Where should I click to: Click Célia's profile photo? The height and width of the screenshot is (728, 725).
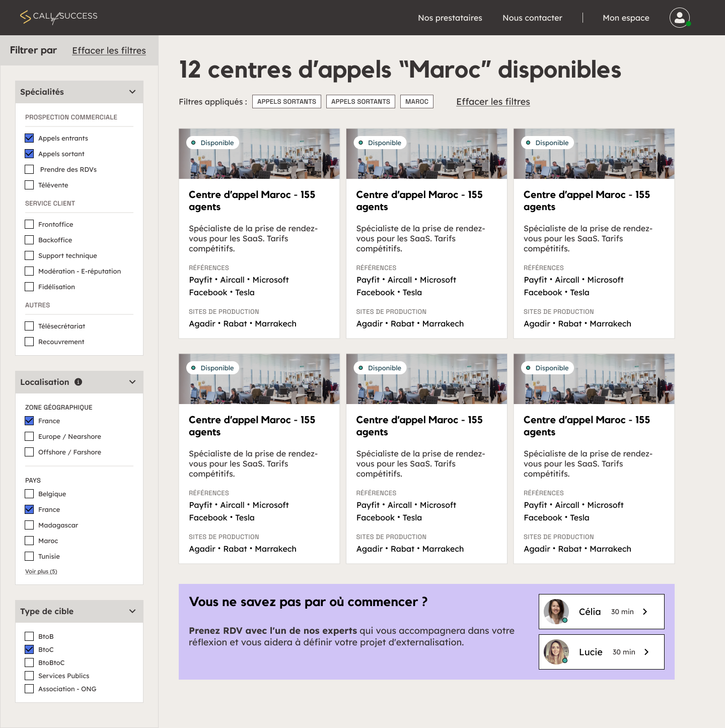(x=556, y=612)
